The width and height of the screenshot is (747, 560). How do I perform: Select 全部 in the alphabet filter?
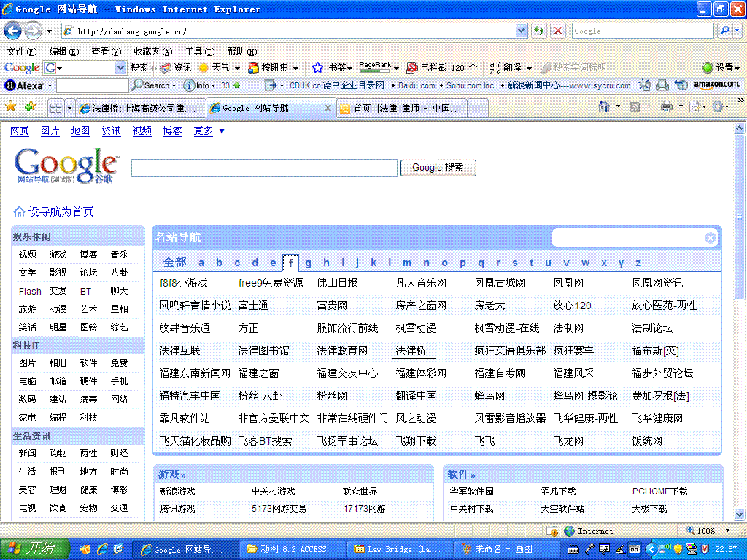click(175, 262)
